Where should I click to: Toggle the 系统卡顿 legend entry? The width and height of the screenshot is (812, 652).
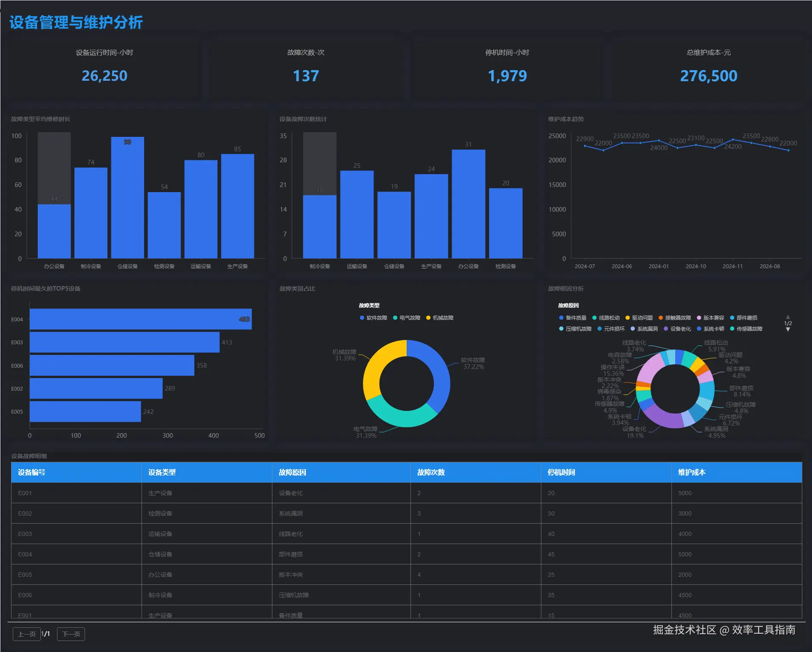[710, 329]
